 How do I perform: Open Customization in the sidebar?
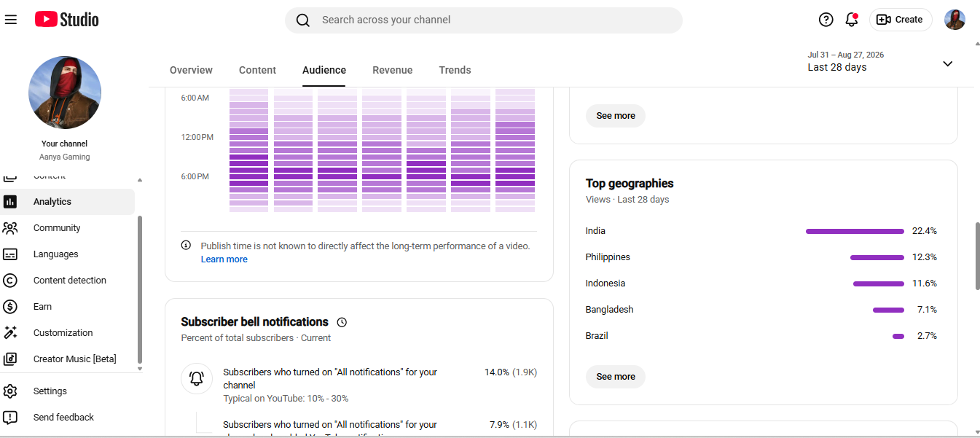coord(67,333)
